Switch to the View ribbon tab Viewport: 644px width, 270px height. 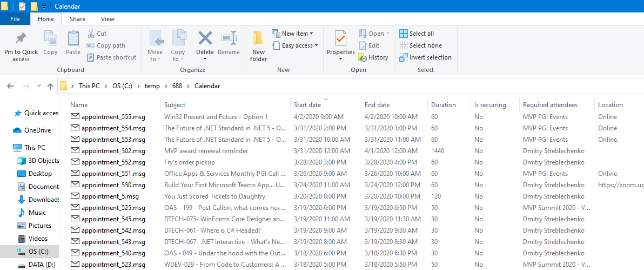(108, 19)
